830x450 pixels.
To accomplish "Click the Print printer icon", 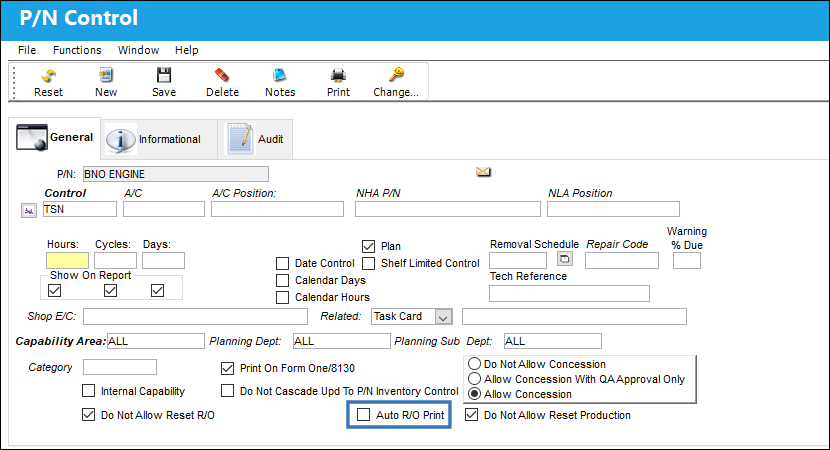I will 338,75.
